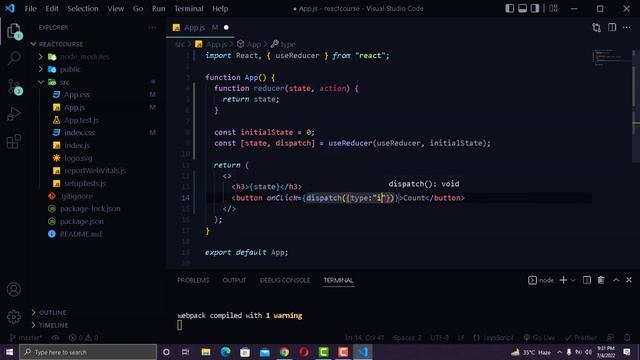Maximize the panel size chevron

pyautogui.click(x=616, y=280)
